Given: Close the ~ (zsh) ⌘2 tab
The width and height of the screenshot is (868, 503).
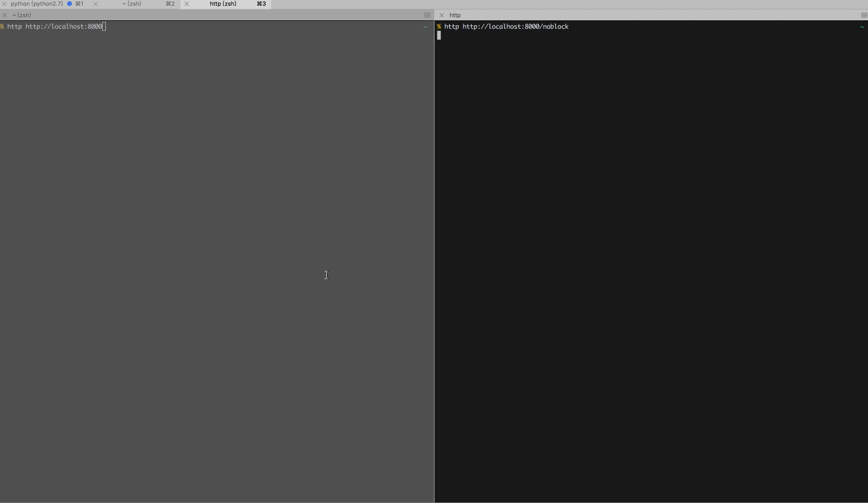Looking at the screenshot, I should tap(95, 4).
